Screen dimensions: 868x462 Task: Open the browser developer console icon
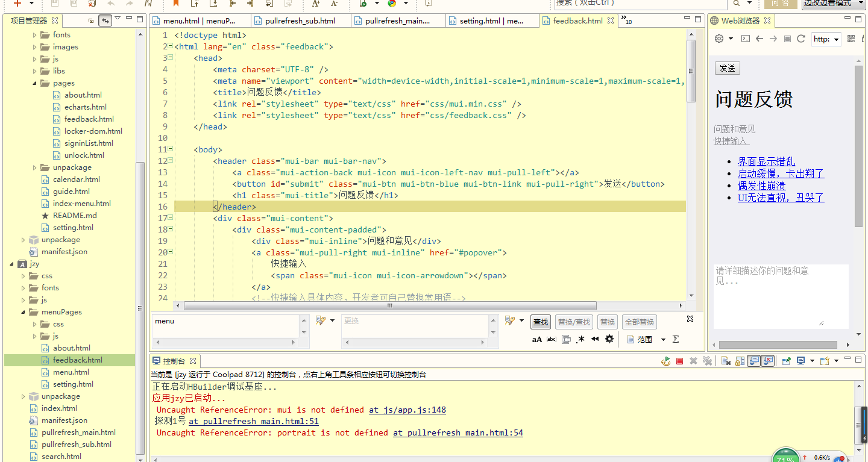click(746, 39)
